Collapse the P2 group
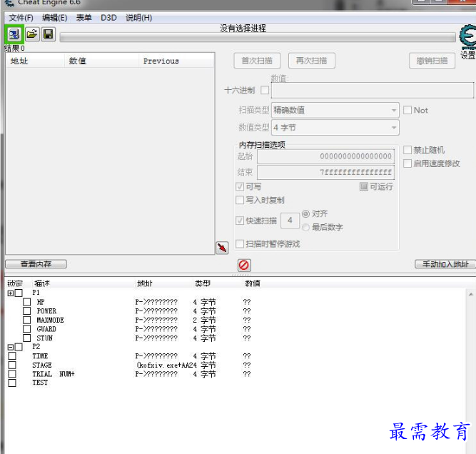This screenshot has width=476, height=454. point(11,347)
